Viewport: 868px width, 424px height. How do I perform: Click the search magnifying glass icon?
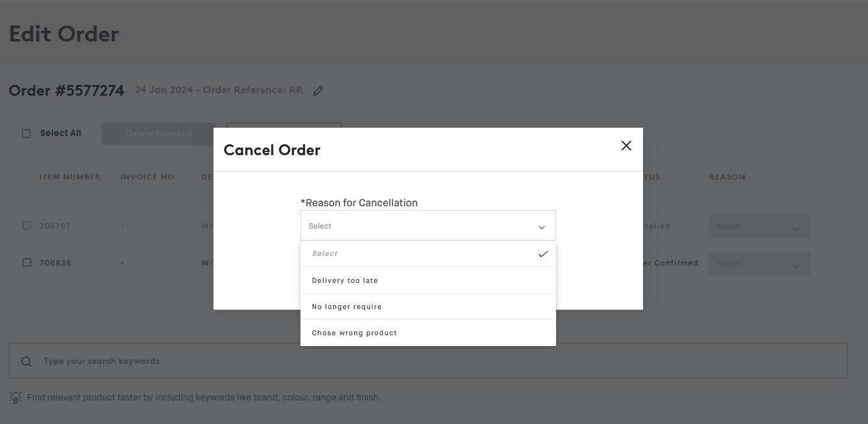click(26, 361)
